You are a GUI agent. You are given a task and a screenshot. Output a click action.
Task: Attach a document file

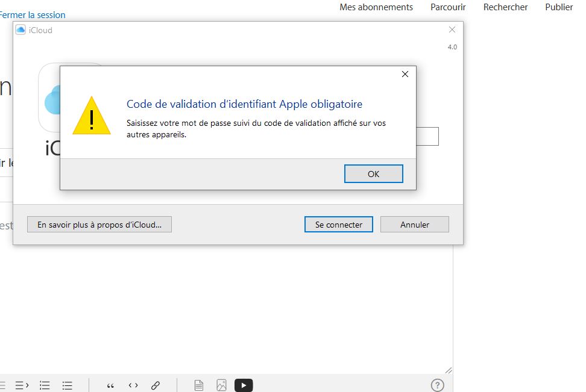point(199,385)
